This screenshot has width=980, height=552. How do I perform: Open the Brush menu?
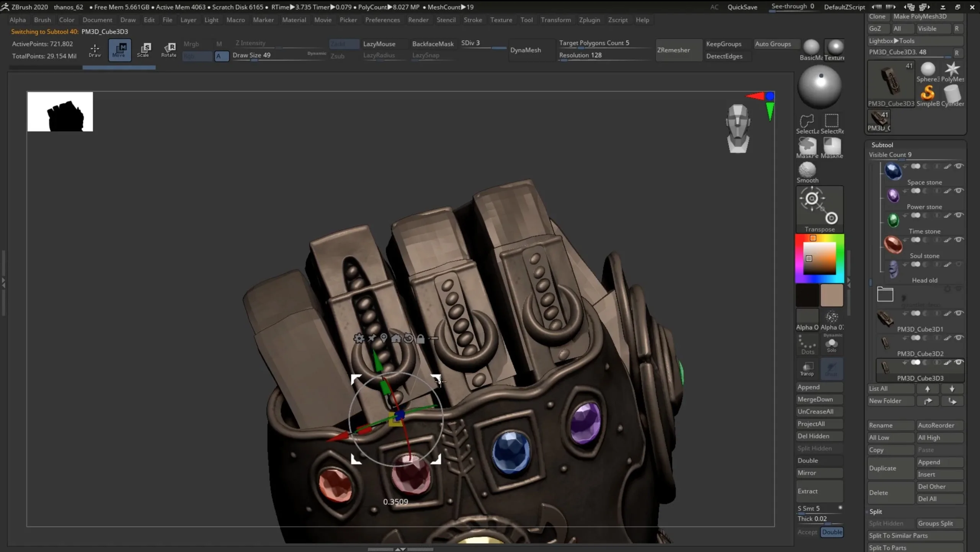(42, 20)
